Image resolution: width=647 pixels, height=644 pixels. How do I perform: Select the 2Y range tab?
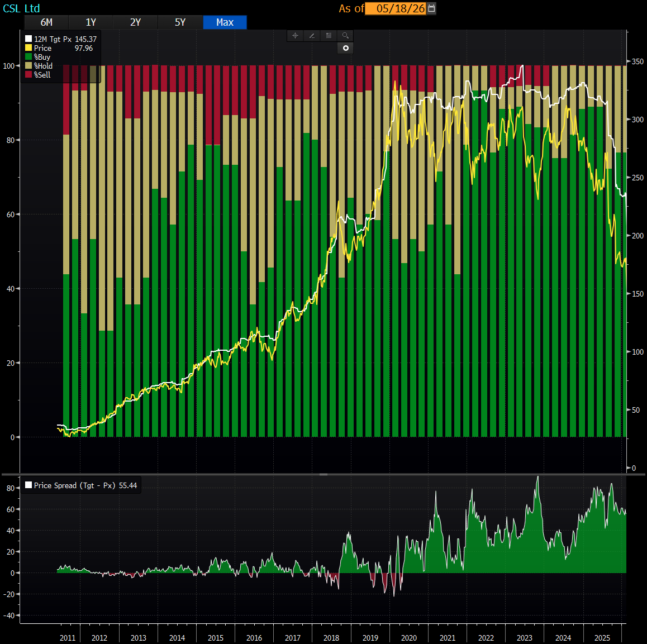click(135, 22)
